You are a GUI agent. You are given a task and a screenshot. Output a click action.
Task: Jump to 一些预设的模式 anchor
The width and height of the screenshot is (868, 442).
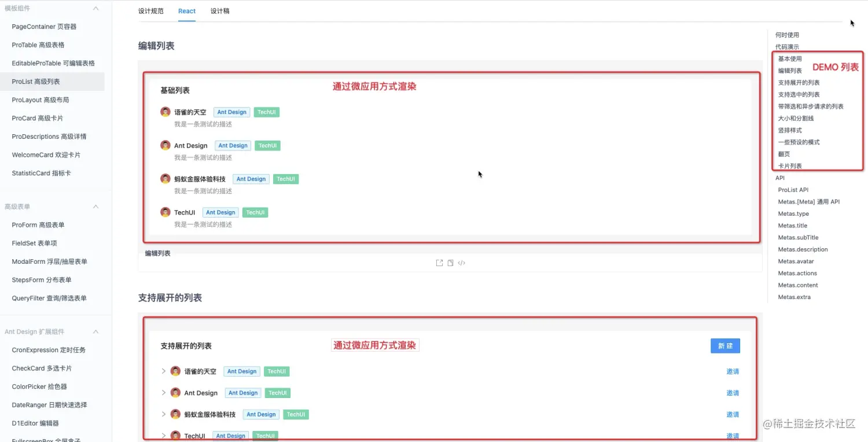pos(799,142)
